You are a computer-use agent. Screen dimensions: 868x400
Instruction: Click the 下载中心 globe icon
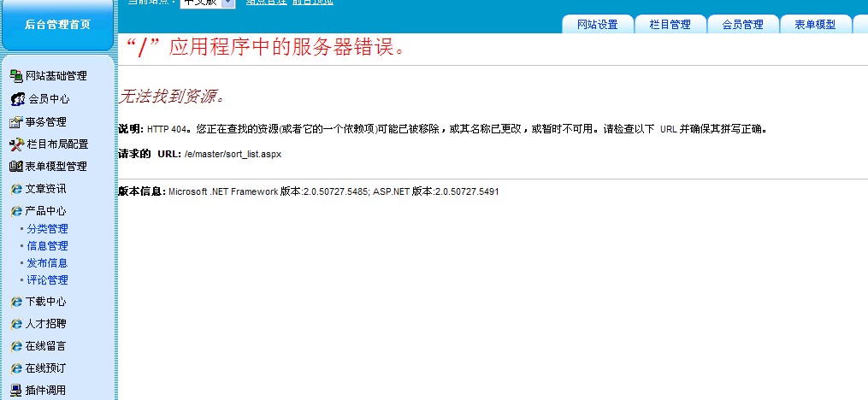[x=16, y=302]
